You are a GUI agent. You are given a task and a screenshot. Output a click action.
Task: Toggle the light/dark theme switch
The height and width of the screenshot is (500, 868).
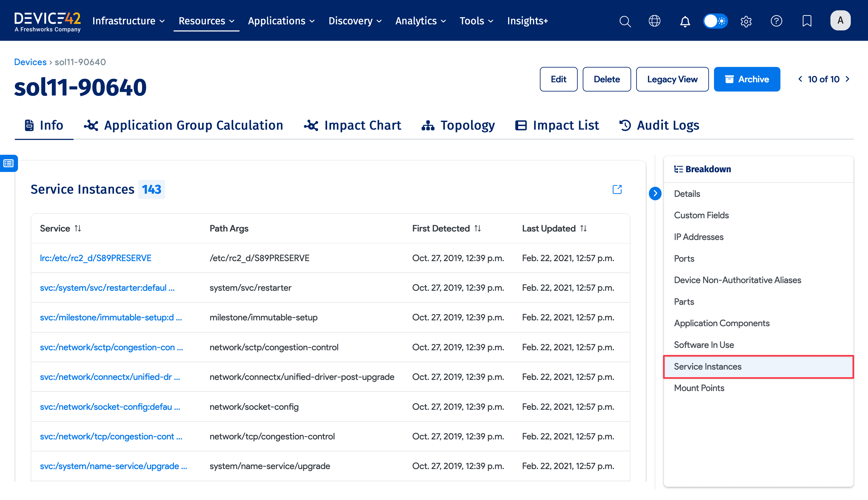715,21
